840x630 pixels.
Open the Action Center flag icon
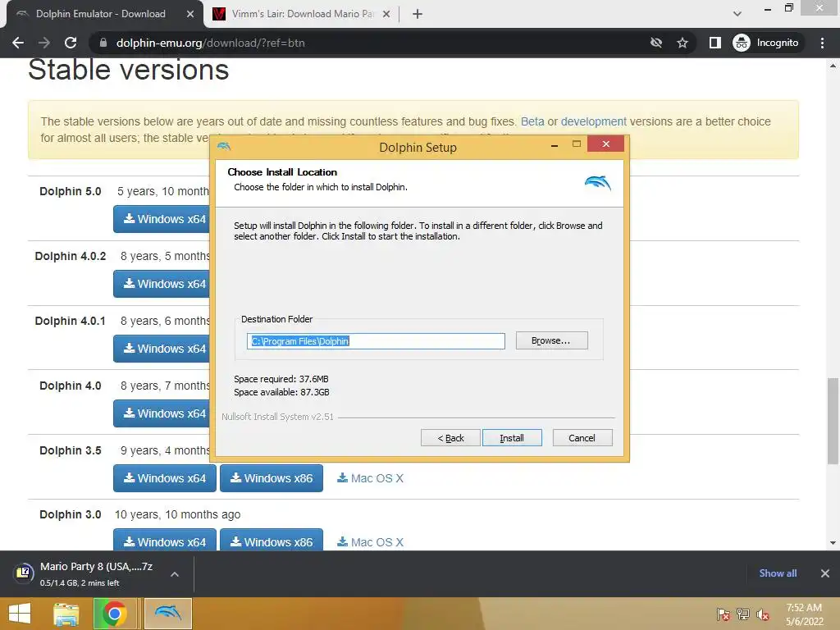(x=723, y=614)
